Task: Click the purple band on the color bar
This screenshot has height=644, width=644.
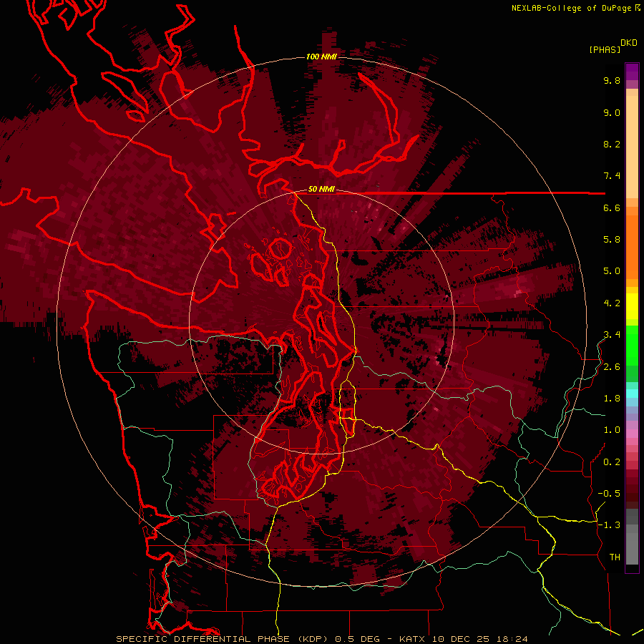Action: click(x=632, y=72)
